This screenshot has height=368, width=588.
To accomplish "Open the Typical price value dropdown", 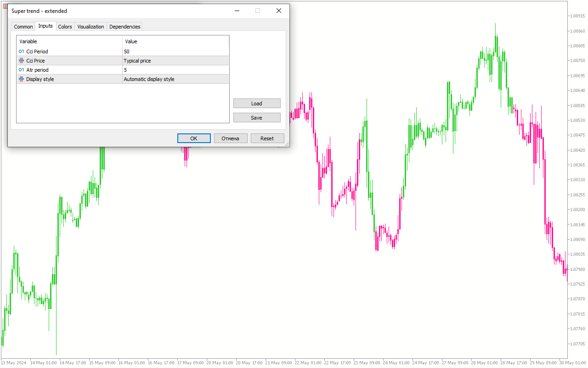I will (175, 61).
